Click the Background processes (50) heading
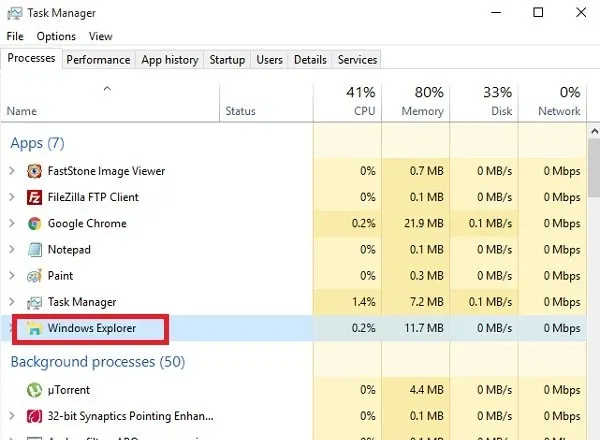The width and height of the screenshot is (600, 440). coord(98,362)
